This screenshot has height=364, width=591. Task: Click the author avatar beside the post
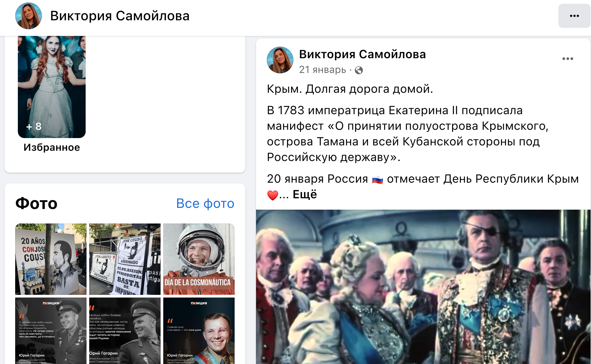[280, 60]
